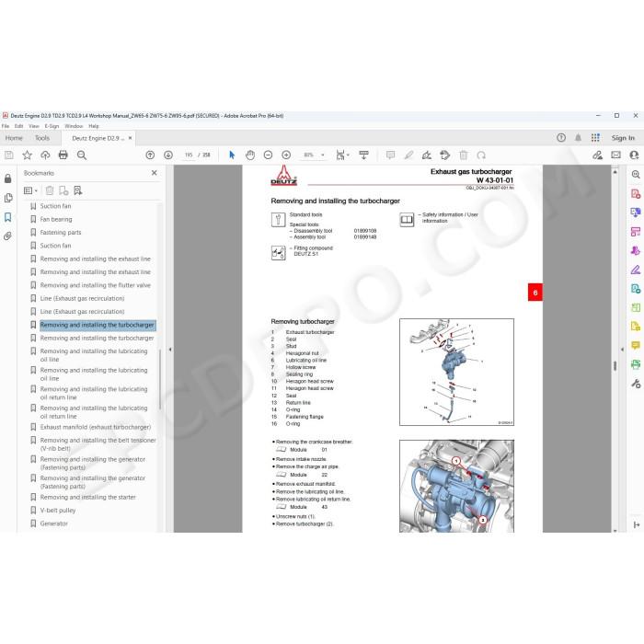The height and width of the screenshot is (644, 644).
Task: Open the fit page options tool
Action: click(342, 155)
